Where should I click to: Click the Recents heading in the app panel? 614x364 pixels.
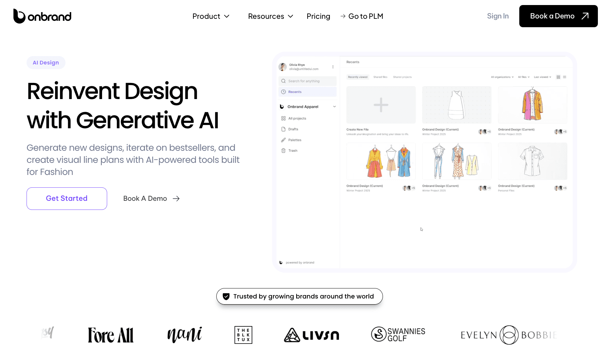(x=353, y=62)
